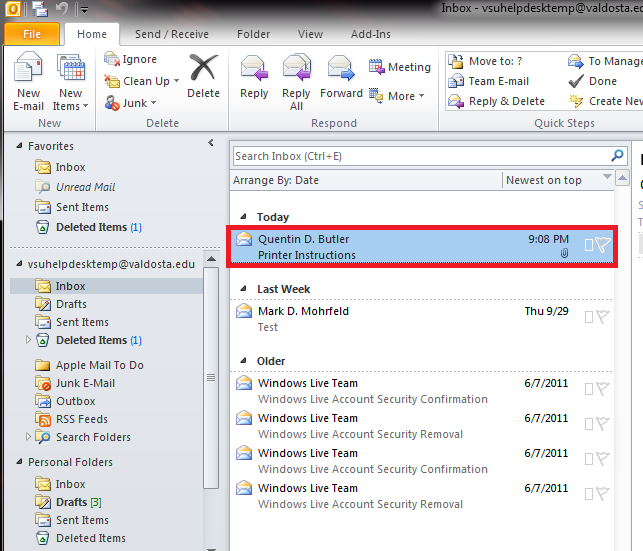Click the Send/Receive All Folders quick access icon
Viewport: 643px width, 551px height.
(40, 9)
